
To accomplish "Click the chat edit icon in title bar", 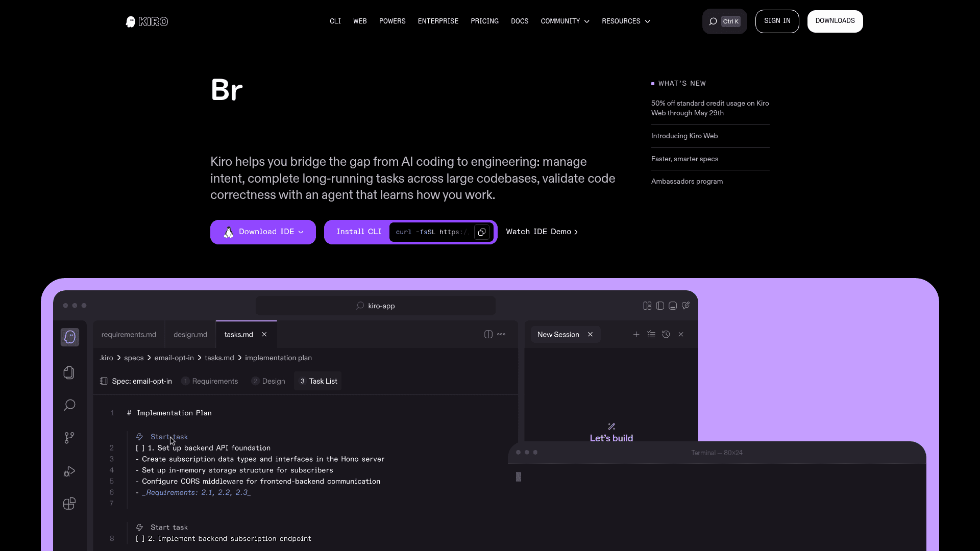I will [685, 306].
